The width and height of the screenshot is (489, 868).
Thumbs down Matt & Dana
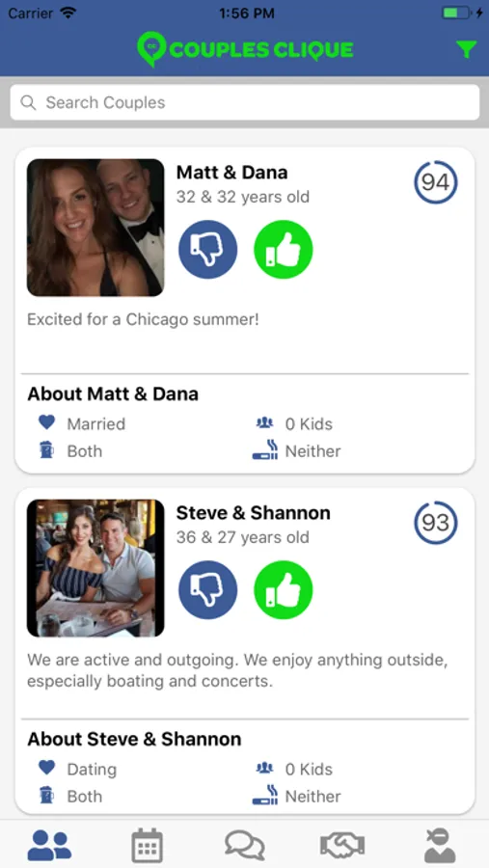coord(207,250)
